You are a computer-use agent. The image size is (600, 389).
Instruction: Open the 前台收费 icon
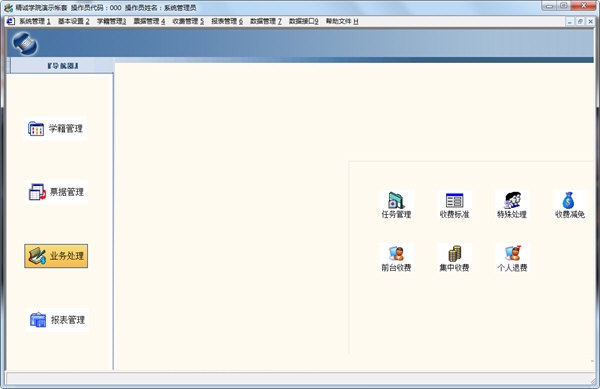click(396, 259)
